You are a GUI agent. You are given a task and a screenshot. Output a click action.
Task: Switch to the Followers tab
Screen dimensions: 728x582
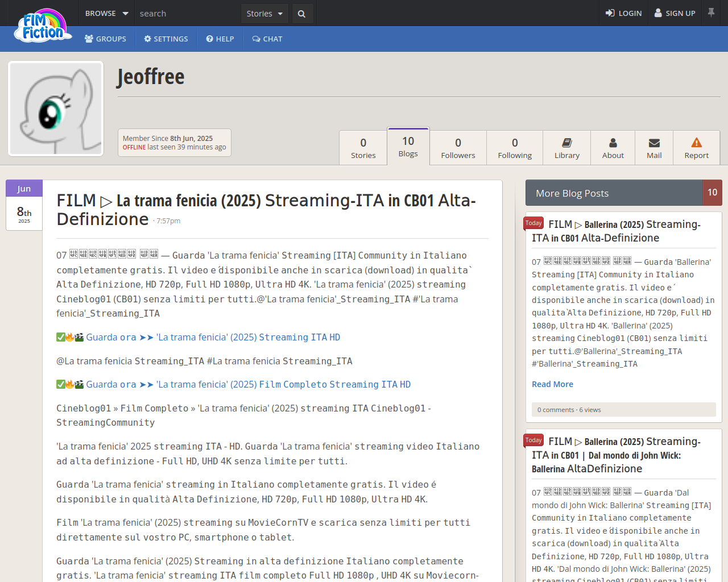click(x=458, y=148)
